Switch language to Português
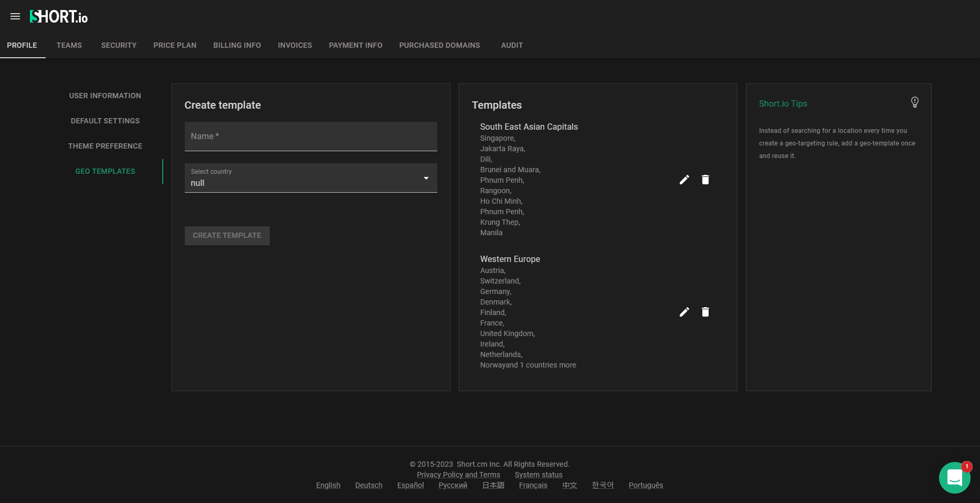Screen dimensions: 980x503 (x=646, y=485)
